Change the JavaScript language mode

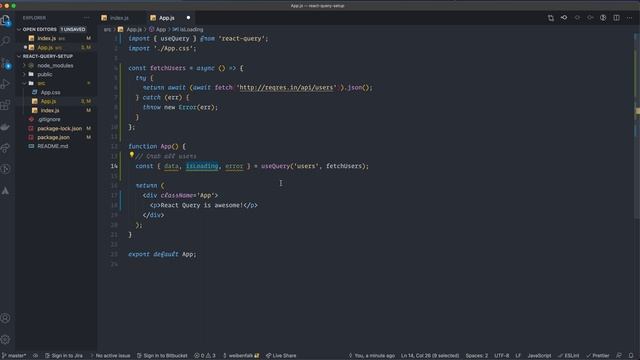pos(539,356)
